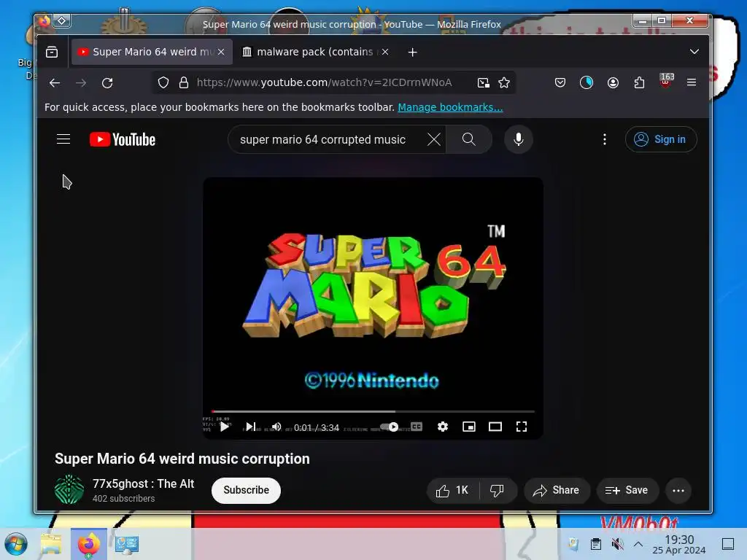The height and width of the screenshot is (560, 747).
Task: Go back to the previous page
Action: [x=55, y=83]
